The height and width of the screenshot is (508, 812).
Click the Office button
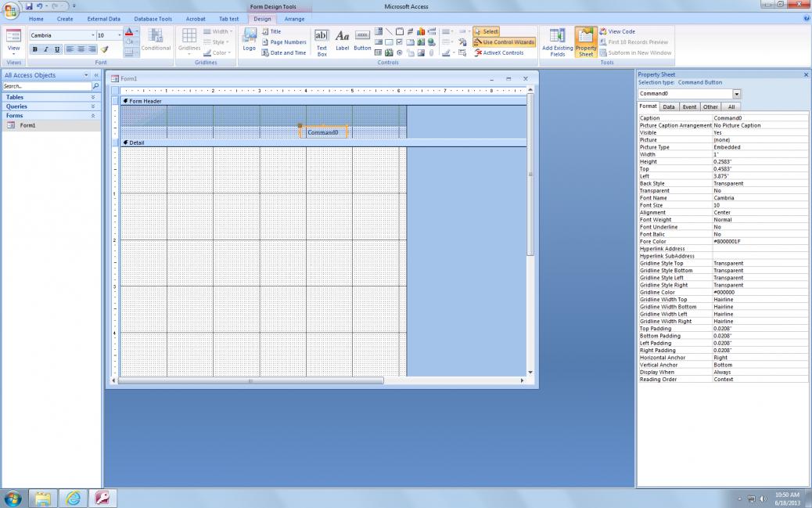(x=10, y=10)
